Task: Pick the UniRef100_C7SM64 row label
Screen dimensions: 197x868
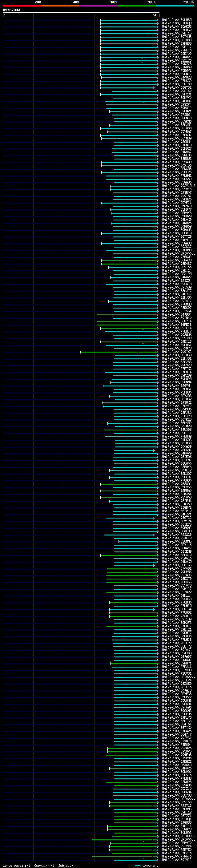Action: coord(177,115)
